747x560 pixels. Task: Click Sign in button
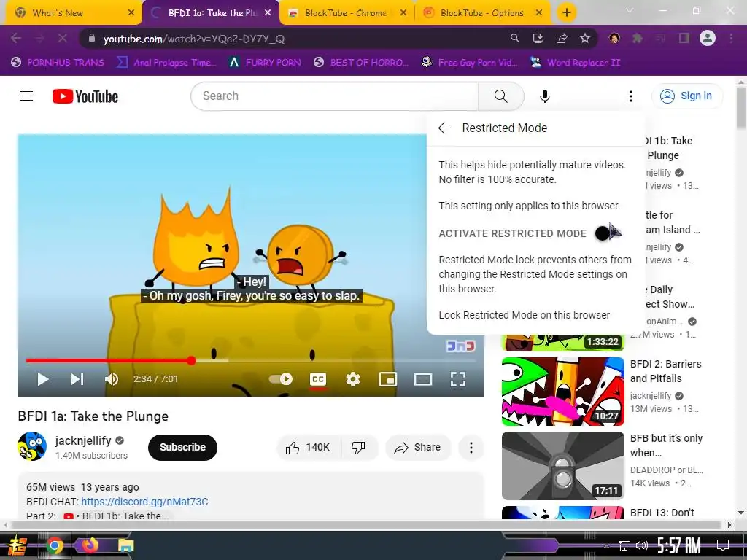coord(686,96)
